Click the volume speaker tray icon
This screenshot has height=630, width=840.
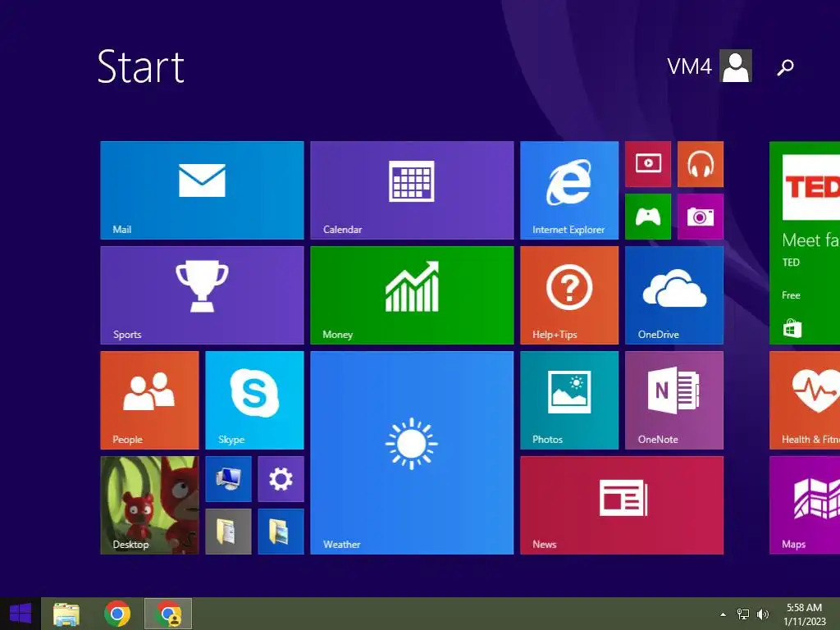[762, 614]
